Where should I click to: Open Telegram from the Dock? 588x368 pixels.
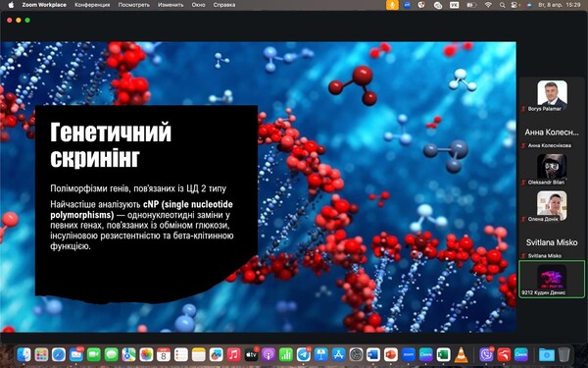304,354
